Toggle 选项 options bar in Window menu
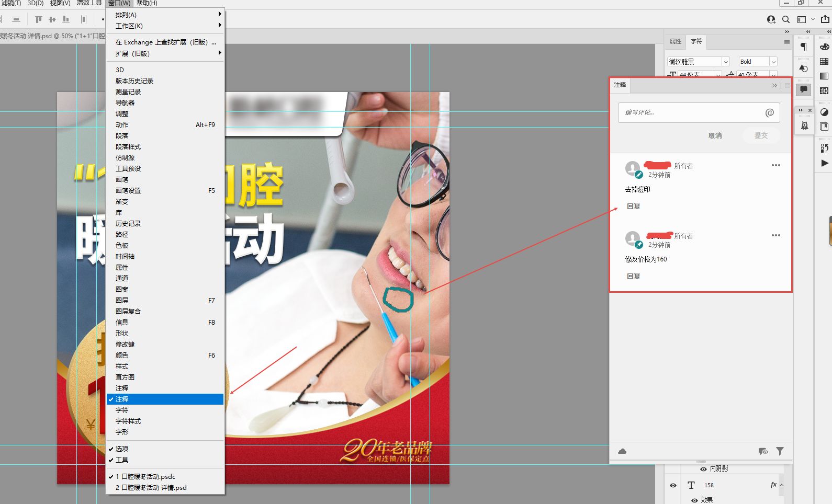Screen dimensions: 832x504 (x=165, y=449)
